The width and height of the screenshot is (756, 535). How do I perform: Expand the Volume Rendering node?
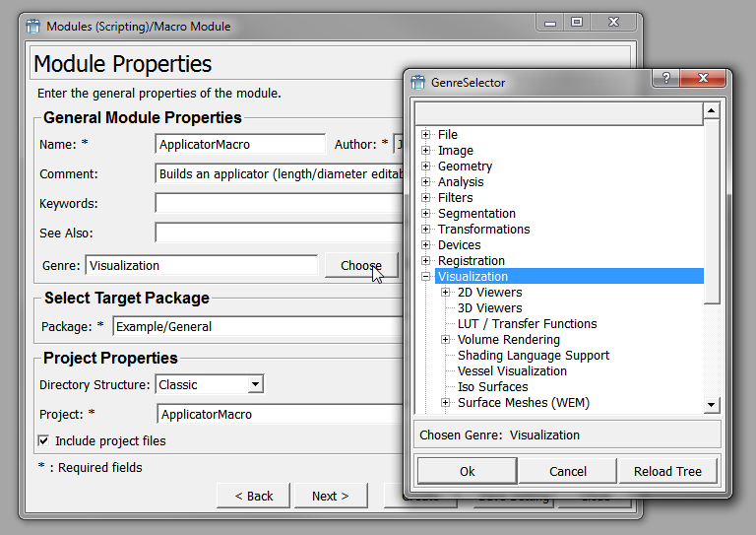click(x=446, y=340)
